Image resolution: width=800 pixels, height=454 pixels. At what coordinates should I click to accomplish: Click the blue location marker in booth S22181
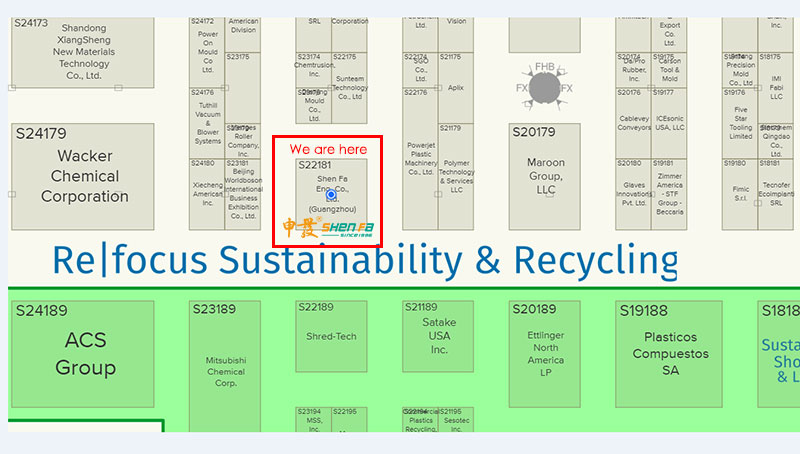pyautogui.click(x=331, y=195)
